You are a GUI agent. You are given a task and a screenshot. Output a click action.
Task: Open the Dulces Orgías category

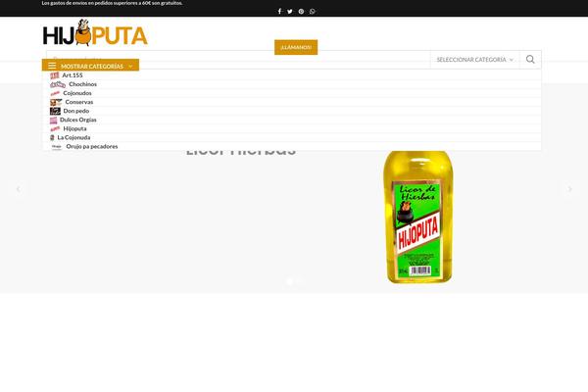point(78,120)
